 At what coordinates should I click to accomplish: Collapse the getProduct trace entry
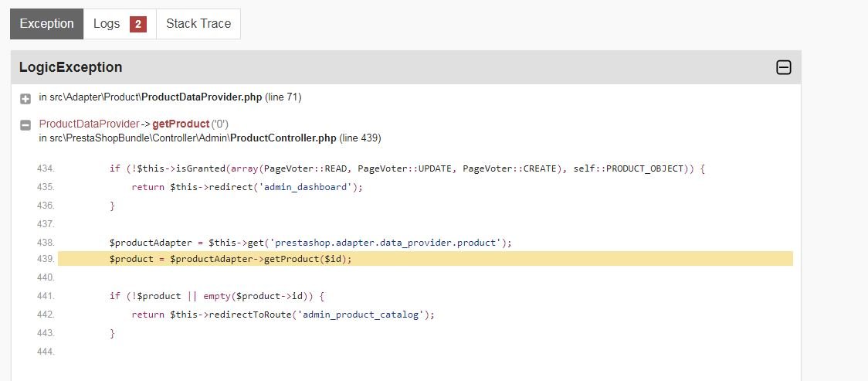25,125
